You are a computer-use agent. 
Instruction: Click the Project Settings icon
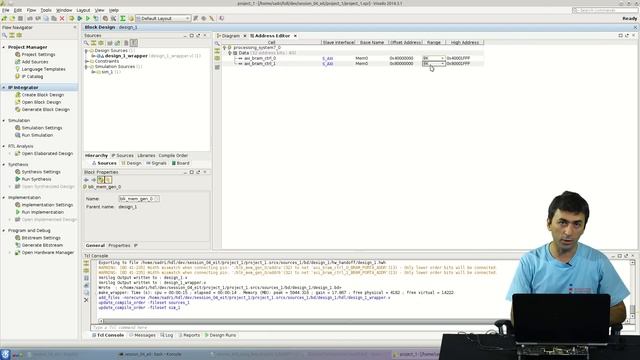coord(18,54)
